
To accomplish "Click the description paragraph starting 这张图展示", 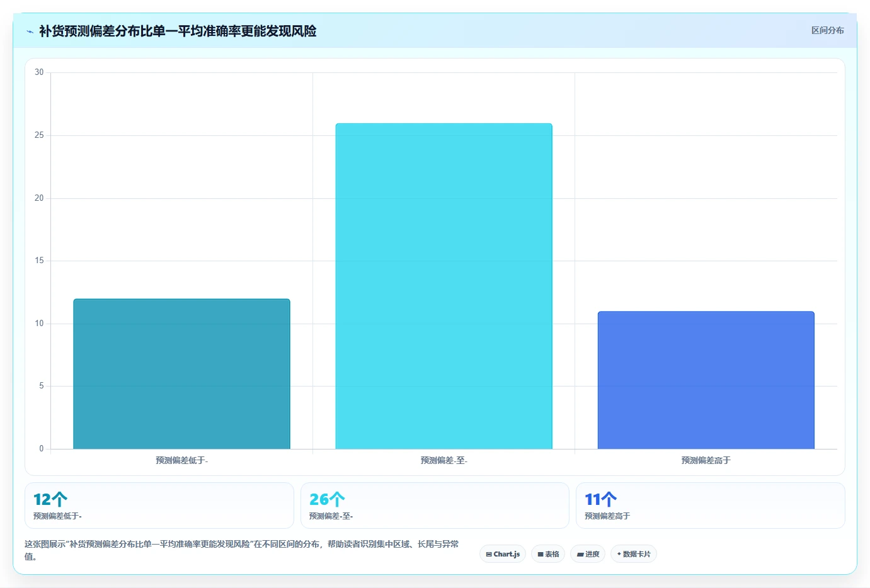I will (x=242, y=550).
